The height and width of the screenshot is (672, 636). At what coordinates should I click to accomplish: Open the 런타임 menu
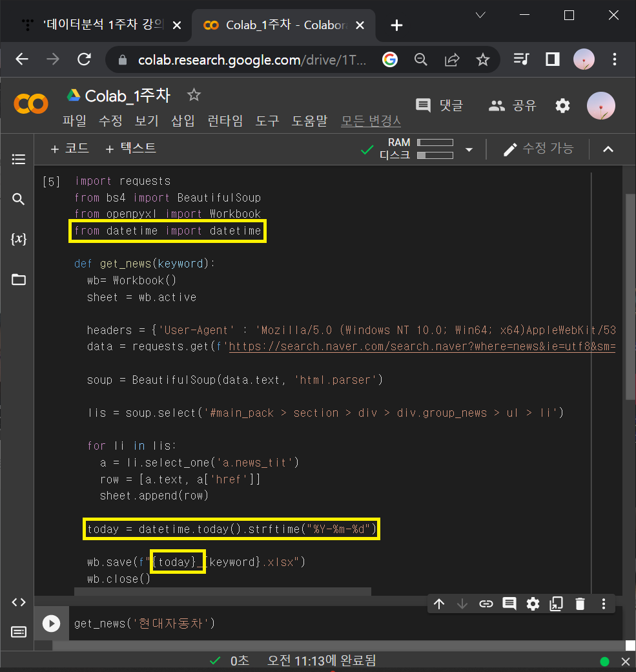click(x=225, y=120)
